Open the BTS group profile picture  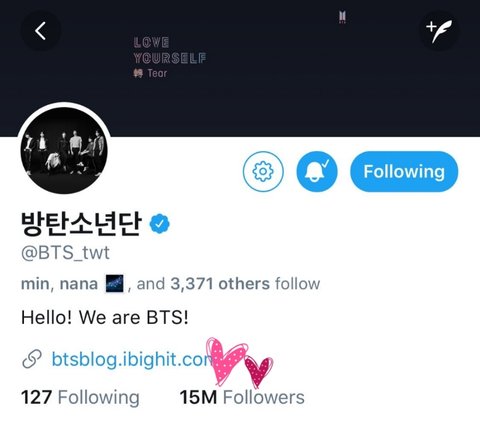64,150
